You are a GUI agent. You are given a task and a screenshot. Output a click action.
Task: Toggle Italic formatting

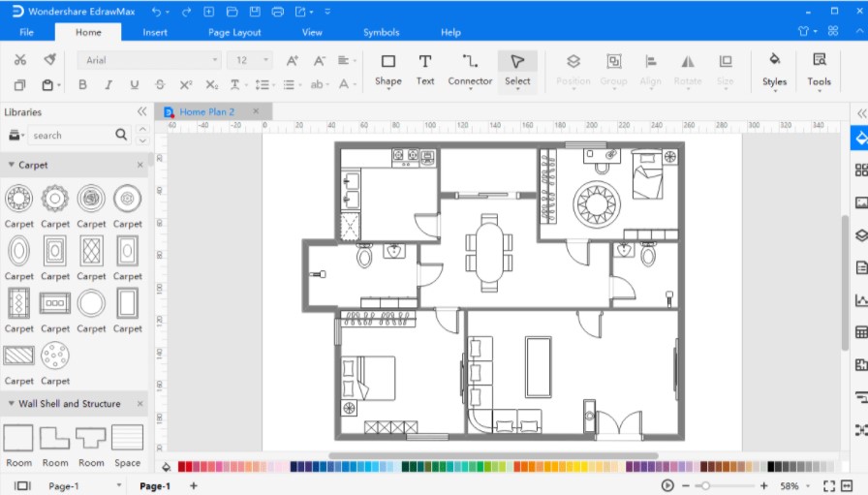coord(108,84)
